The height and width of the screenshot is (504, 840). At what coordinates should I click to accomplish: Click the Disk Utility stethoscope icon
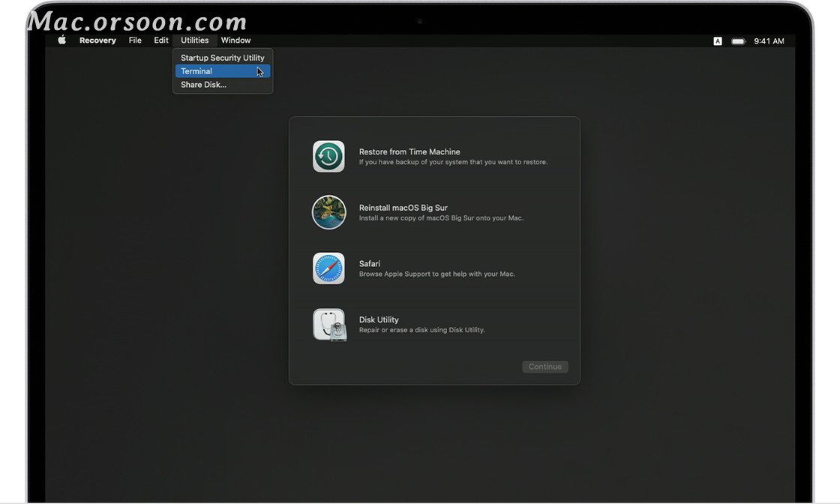pos(329,325)
